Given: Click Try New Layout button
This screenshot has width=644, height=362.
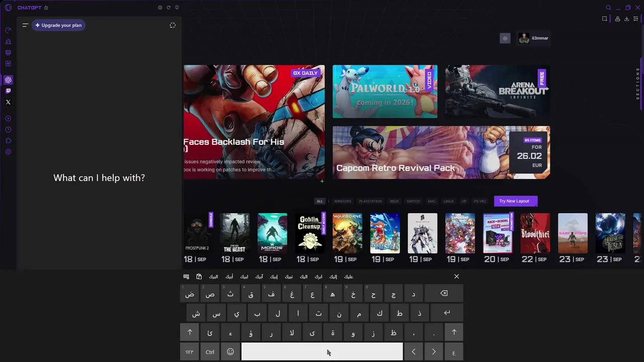Looking at the screenshot, I should pos(516,201).
